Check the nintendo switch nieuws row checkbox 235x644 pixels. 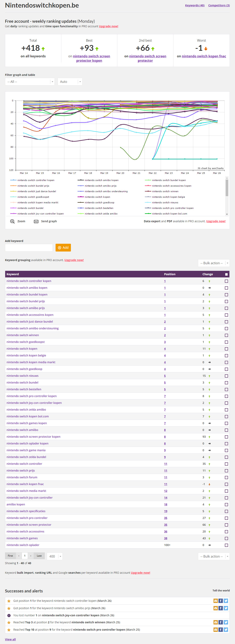pyautogui.click(x=226, y=376)
